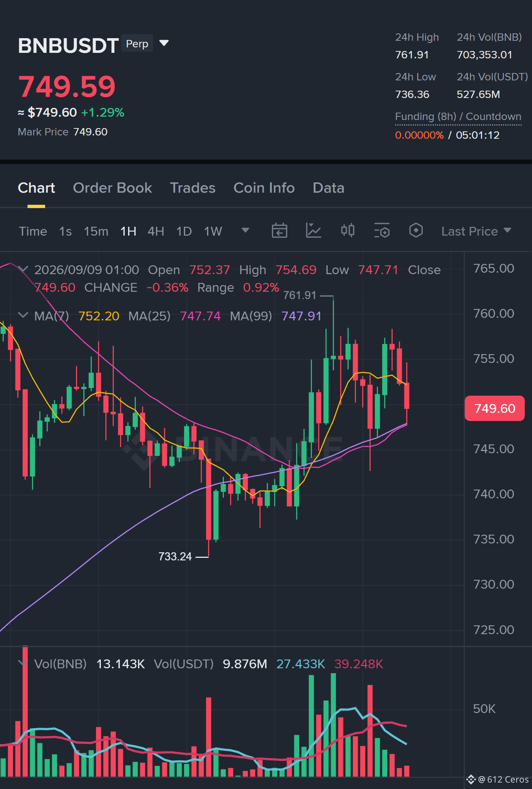Select the 15m interval
The height and width of the screenshot is (789, 532).
(x=96, y=231)
